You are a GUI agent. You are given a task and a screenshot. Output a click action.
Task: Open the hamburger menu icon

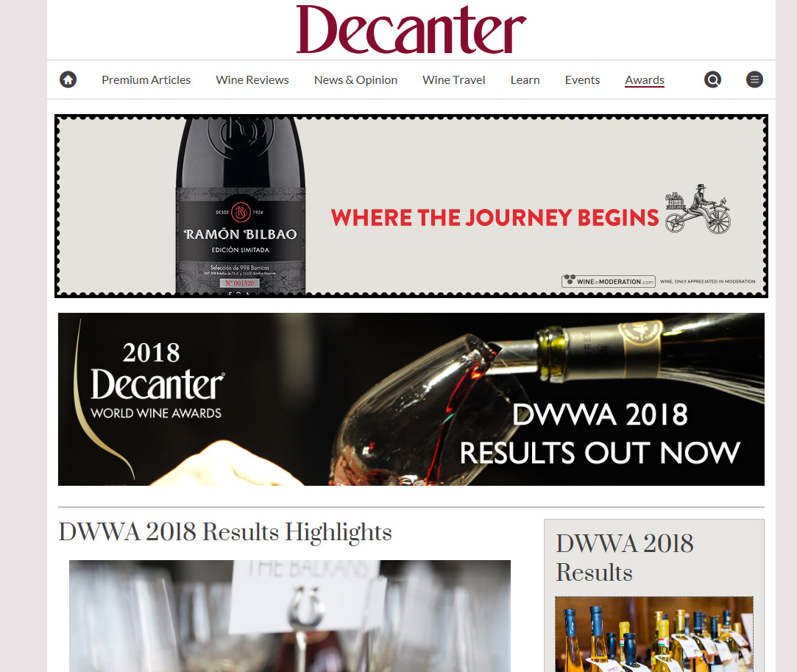coord(754,79)
